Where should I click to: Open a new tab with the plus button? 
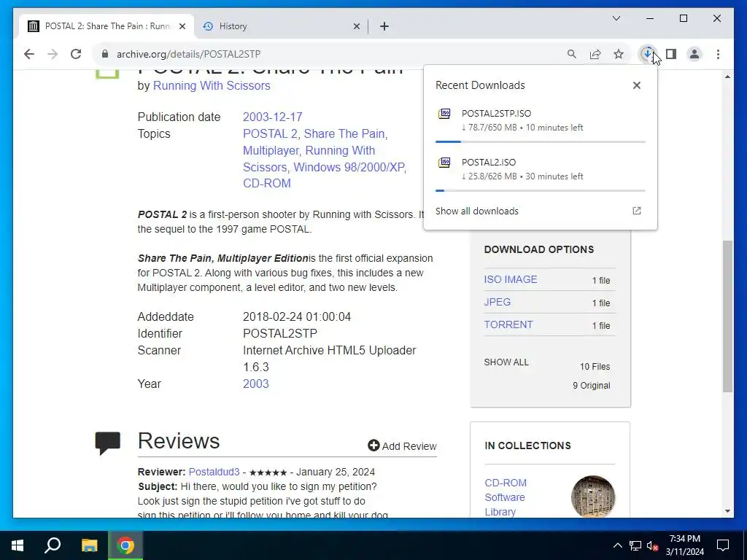point(384,26)
